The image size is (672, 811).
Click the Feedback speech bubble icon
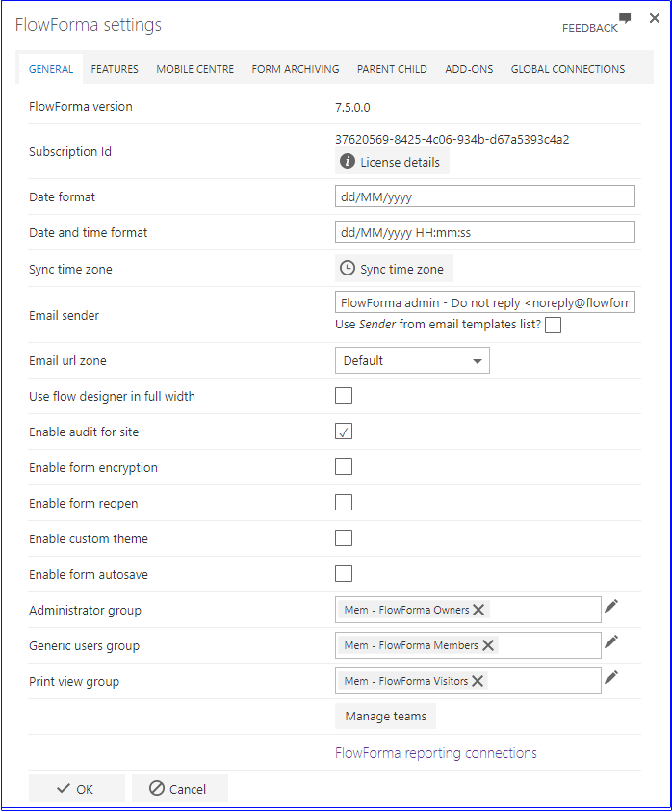coord(625,18)
